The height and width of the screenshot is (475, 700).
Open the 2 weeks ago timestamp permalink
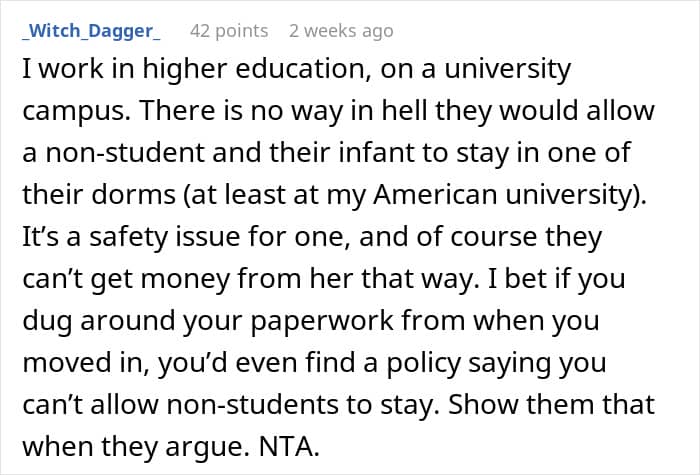tap(341, 31)
